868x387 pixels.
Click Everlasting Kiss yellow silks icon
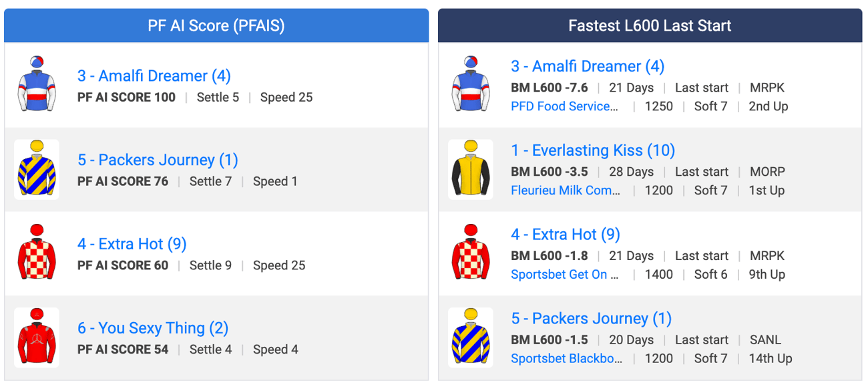(x=471, y=169)
